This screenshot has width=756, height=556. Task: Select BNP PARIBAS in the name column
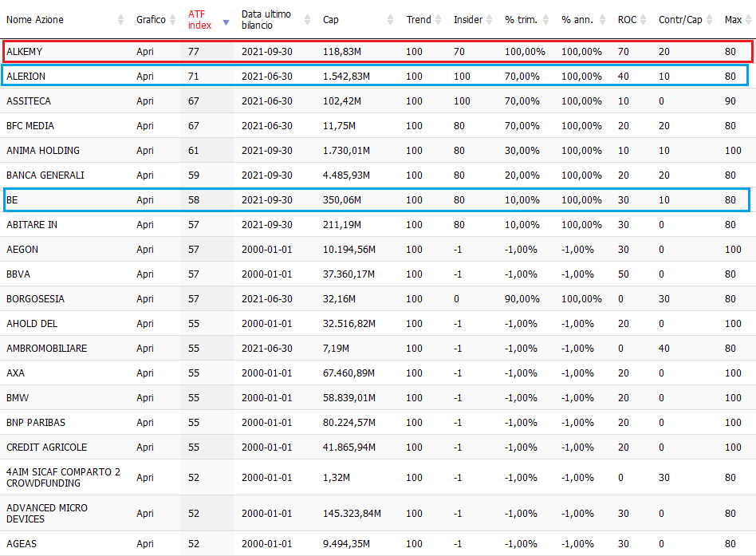pos(36,423)
